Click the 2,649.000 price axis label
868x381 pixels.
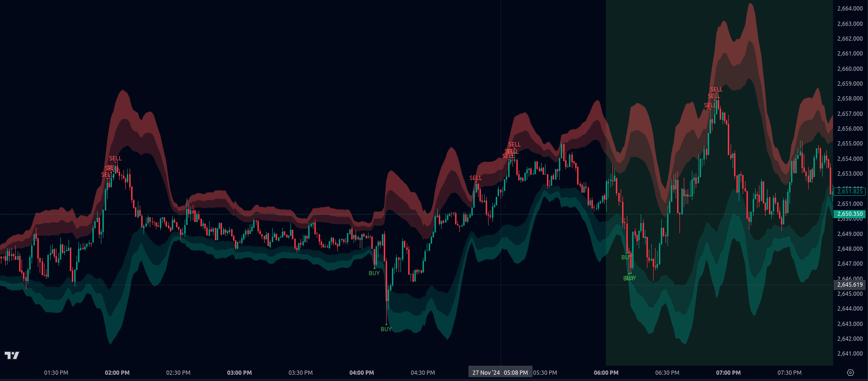(850, 234)
